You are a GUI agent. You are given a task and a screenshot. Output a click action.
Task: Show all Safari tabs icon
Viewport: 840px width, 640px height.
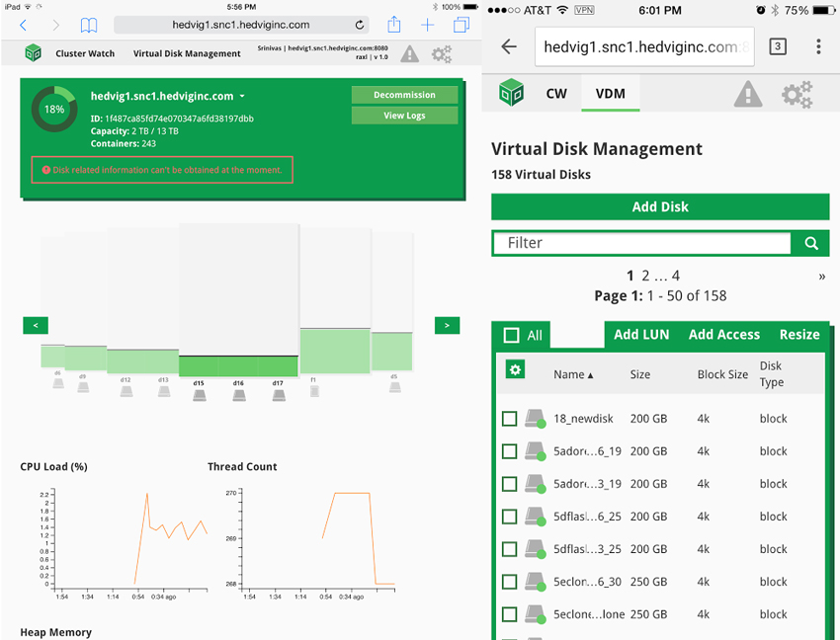click(x=462, y=25)
